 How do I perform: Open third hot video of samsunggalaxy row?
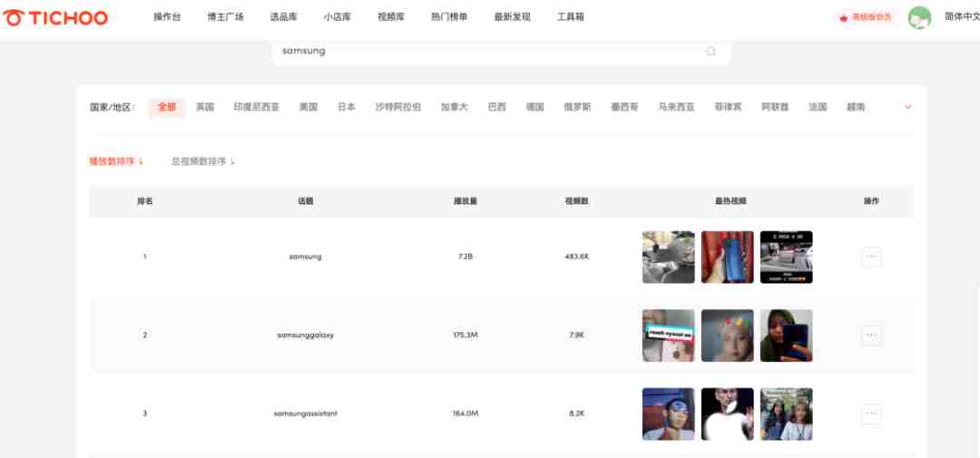(786, 336)
